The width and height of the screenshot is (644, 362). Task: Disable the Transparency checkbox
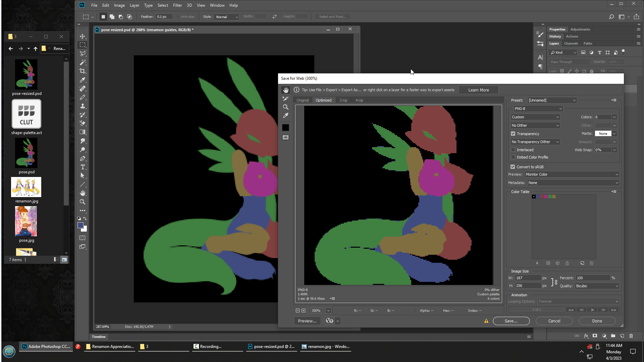pyautogui.click(x=513, y=134)
